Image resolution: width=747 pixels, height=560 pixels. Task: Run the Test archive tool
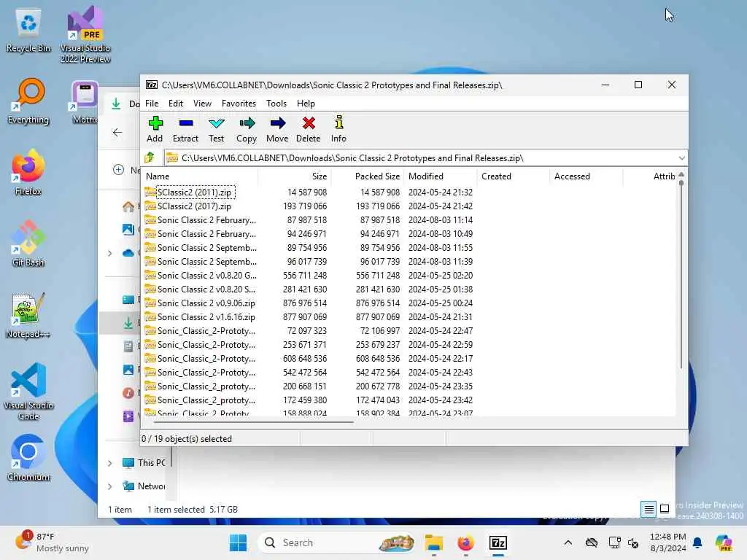[x=216, y=129]
